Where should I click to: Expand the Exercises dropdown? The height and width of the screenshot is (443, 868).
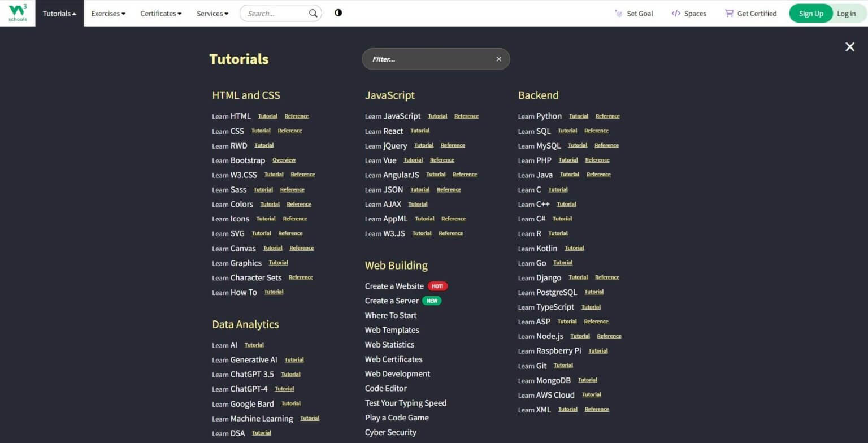pyautogui.click(x=108, y=14)
